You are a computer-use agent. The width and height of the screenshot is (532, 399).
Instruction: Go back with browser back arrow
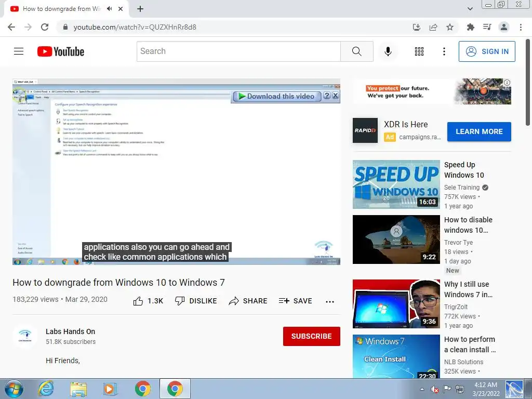click(11, 27)
